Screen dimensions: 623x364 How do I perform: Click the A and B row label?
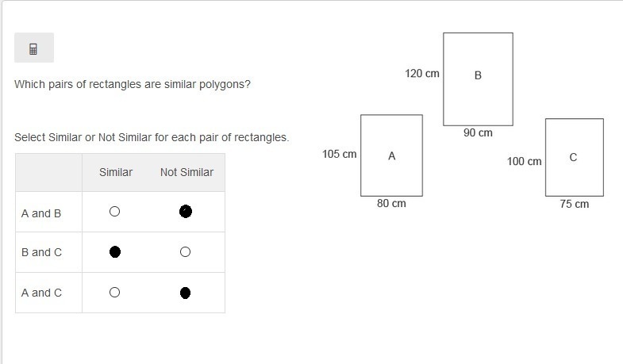41,213
